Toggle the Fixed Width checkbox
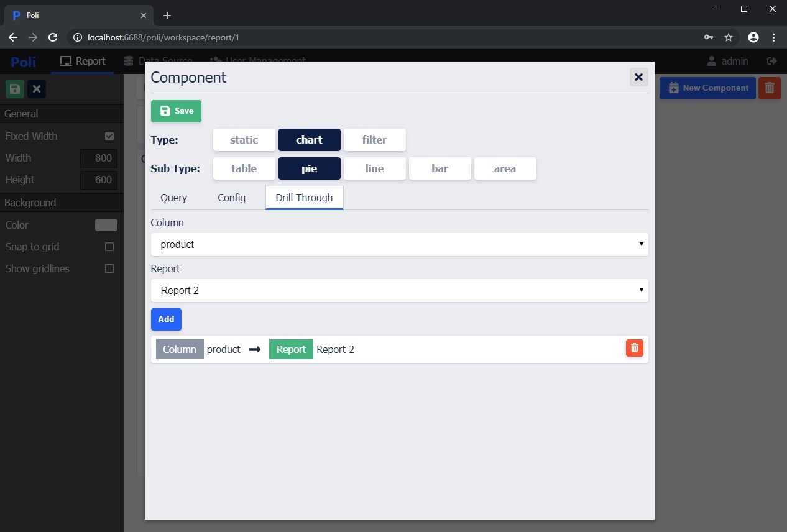 tap(109, 136)
